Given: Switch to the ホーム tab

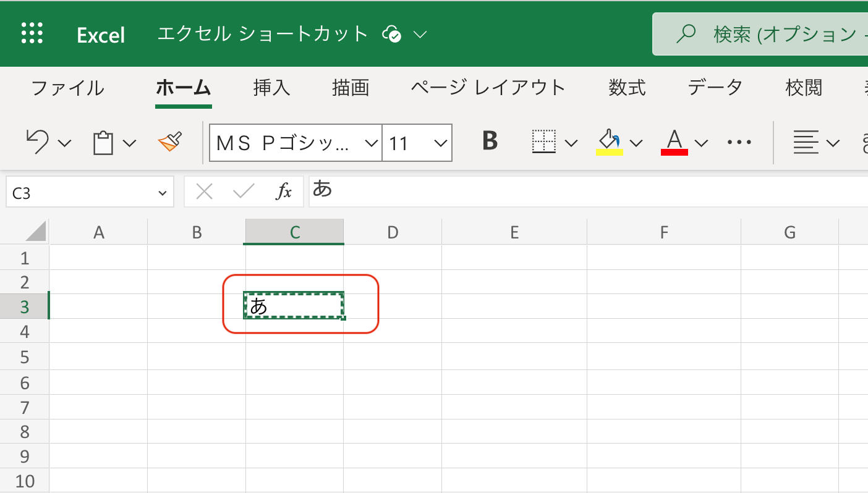Looking at the screenshot, I should [184, 88].
